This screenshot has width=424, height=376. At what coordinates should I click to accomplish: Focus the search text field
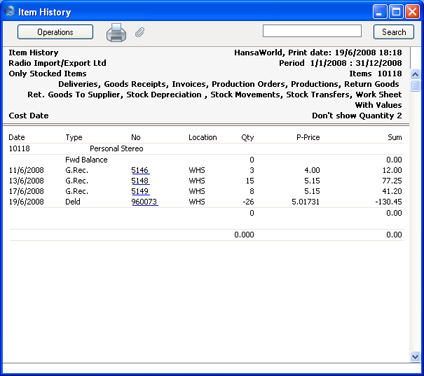pyautogui.click(x=312, y=31)
